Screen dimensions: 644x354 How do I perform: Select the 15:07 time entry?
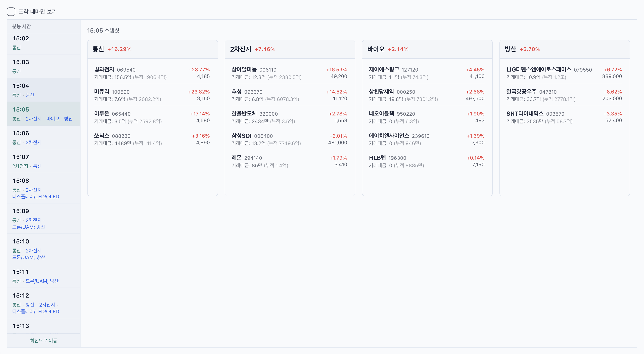point(43,161)
